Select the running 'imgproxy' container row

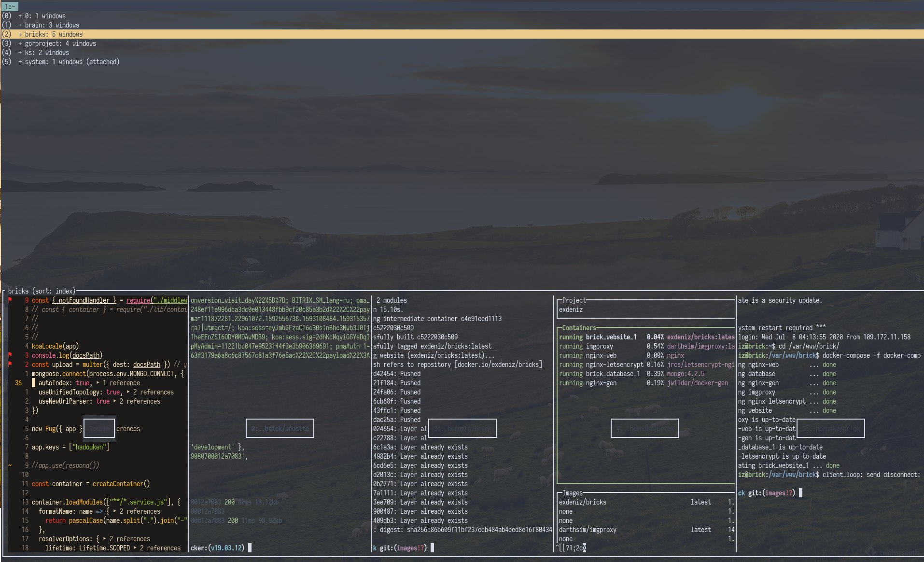(x=646, y=346)
